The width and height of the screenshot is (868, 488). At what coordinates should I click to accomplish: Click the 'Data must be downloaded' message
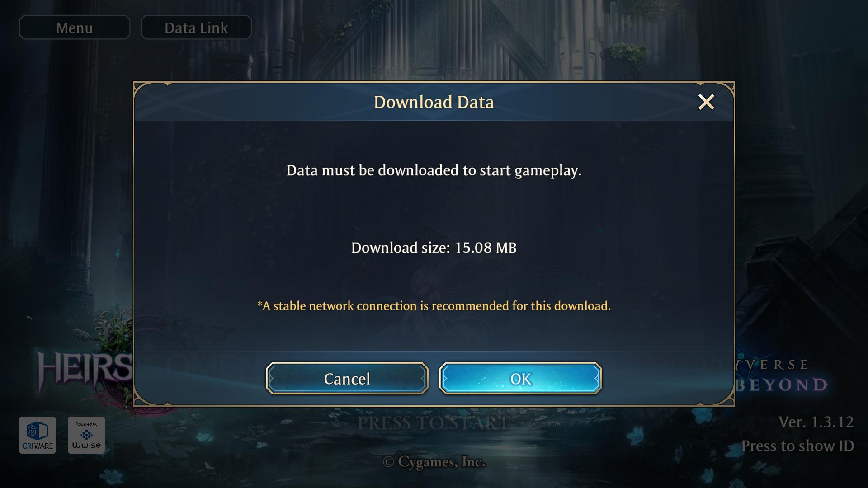coord(434,170)
